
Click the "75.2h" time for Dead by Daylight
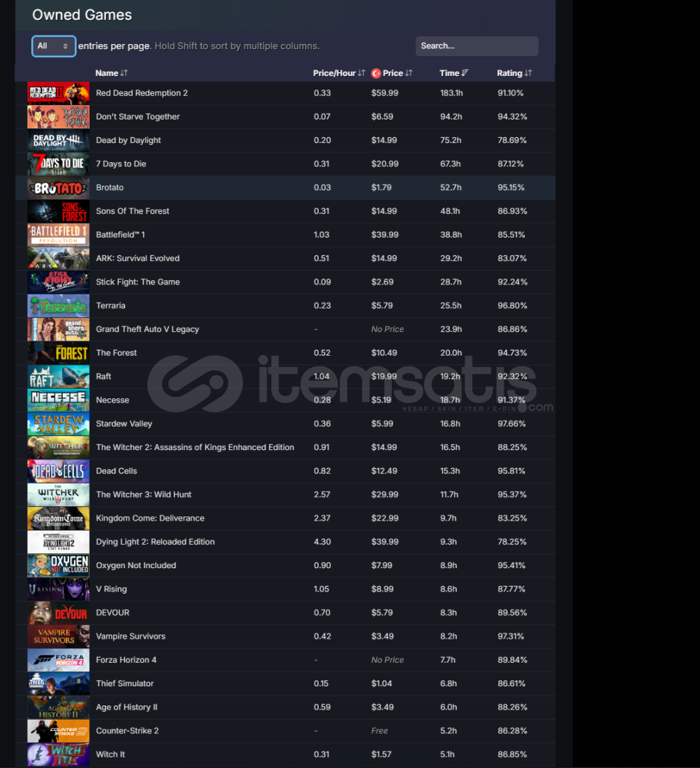(x=451, y=140)
